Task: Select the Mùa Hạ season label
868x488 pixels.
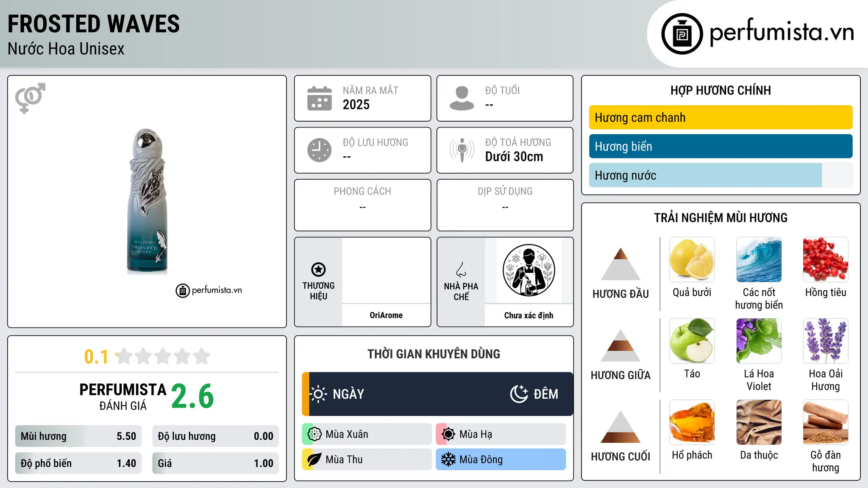Action: [476, 434]
